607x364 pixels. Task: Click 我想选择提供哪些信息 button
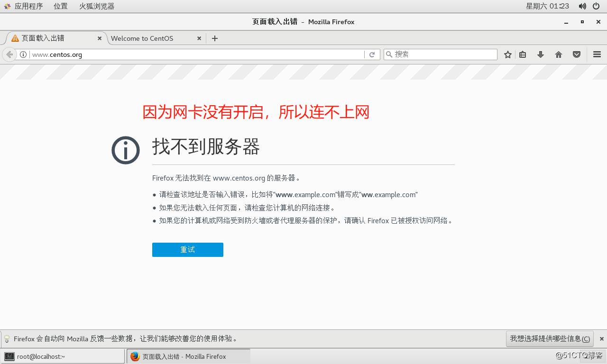550,338
